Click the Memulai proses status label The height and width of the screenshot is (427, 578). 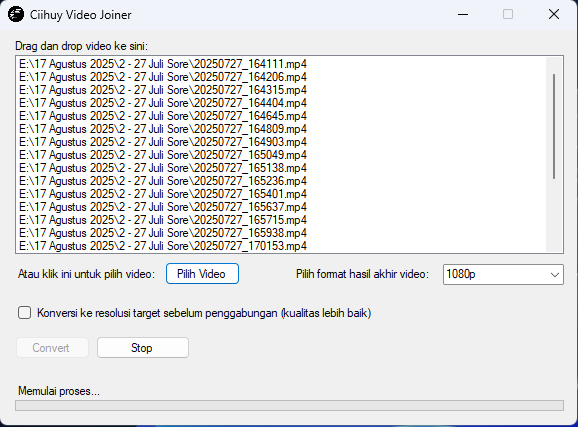coord(59,391)
